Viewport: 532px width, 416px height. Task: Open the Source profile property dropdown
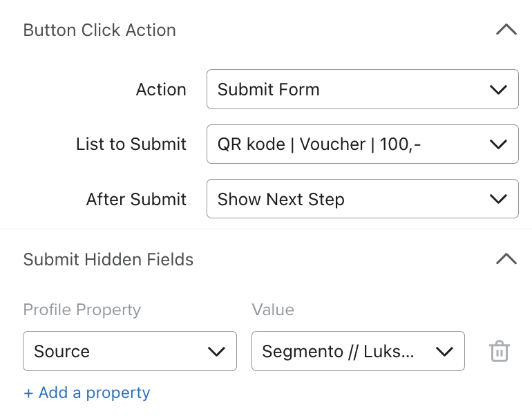click(130, 351)
